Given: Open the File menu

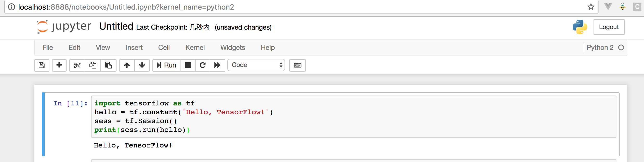Looking at the screenshot, I should pyautogui.click(x=48, y=48).
